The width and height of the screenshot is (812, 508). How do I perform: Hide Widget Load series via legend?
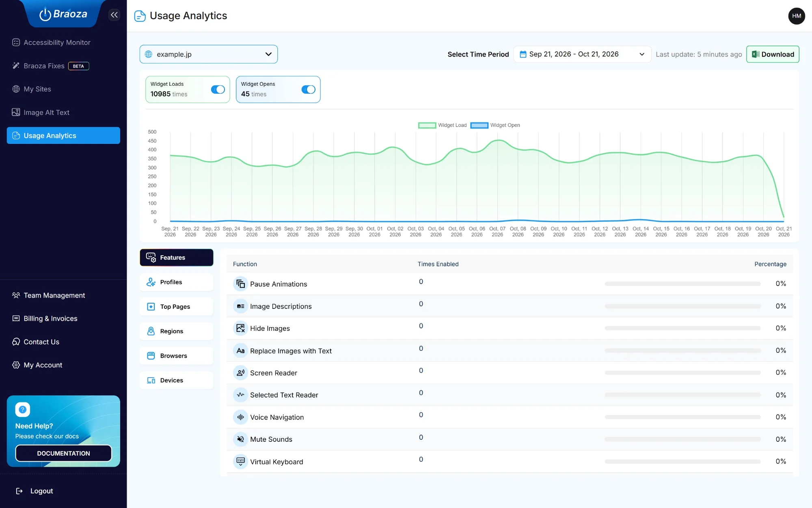443,125
